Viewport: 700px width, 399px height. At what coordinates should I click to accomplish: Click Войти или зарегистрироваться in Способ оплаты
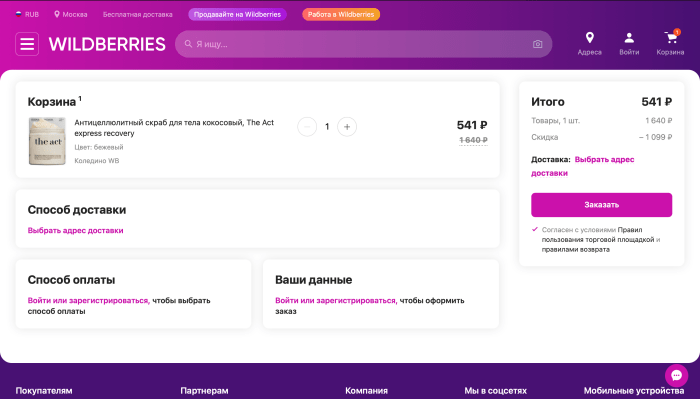(x=88, y=300)
